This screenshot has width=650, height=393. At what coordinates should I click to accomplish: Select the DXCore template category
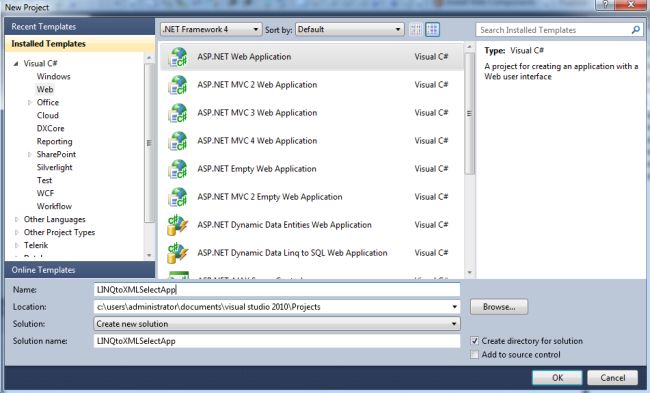click(51, 129)
